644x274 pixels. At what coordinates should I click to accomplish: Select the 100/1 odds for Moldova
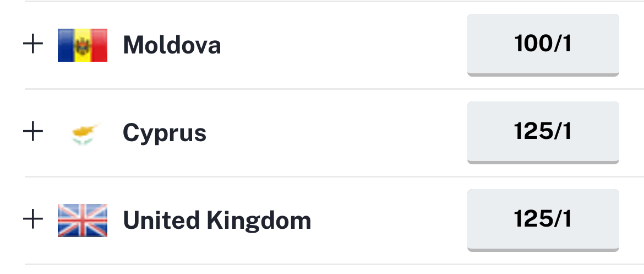[x=543, y=45]
